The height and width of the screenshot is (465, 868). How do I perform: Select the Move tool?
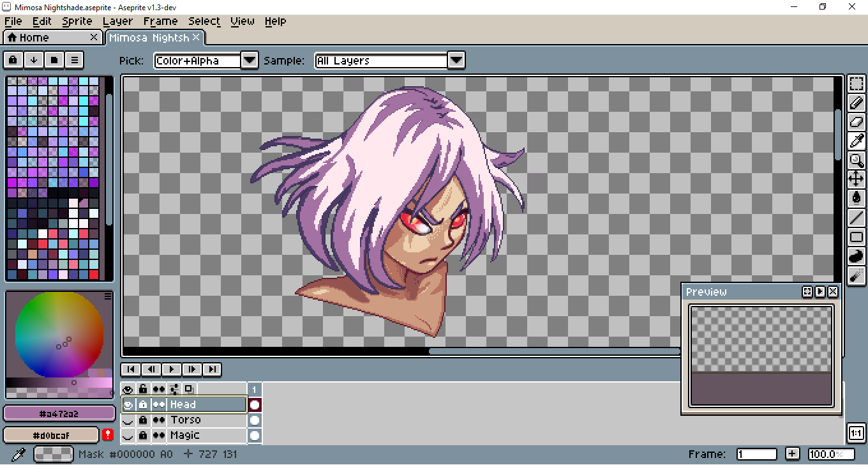coord(857,179)
